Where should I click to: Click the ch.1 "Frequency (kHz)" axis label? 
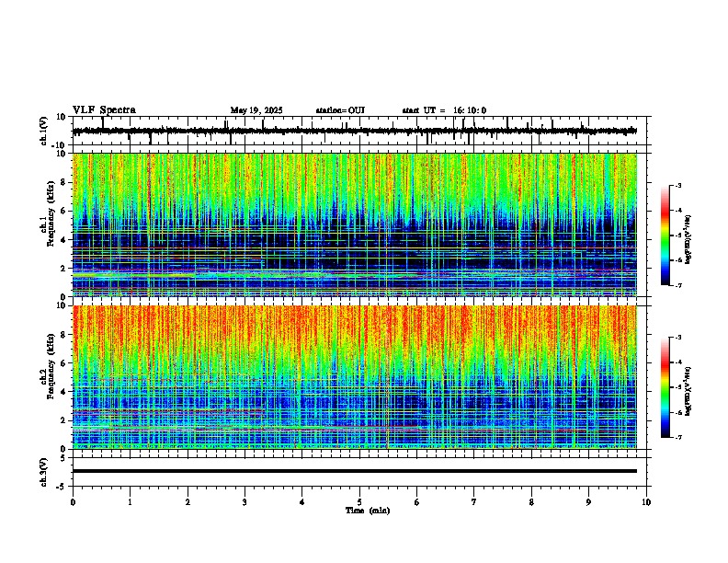point(51,215)
